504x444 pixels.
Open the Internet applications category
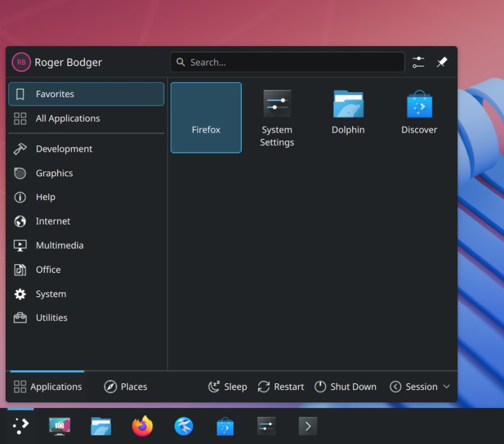tap(52, 221)
